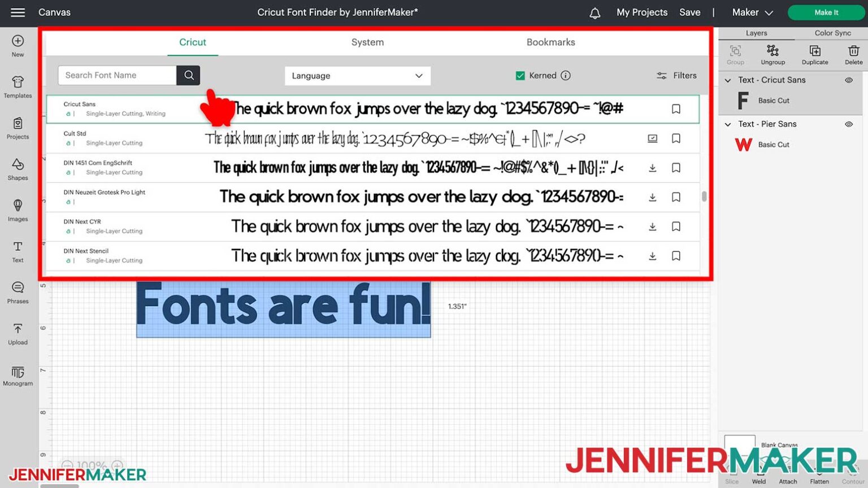The image size is (868, 488).
Task: Switch to the Color Sync tab
Action: click(832, 33)
